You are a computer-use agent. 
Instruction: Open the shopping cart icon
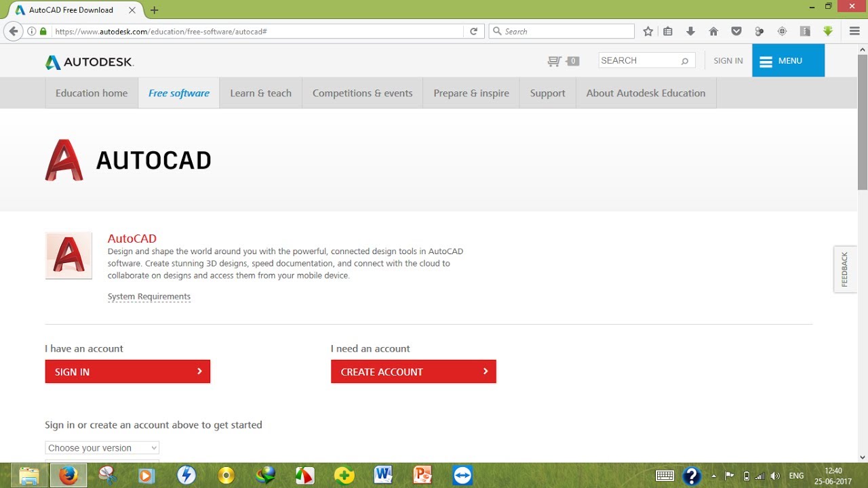pyautogui.click(x=555, y=61)
